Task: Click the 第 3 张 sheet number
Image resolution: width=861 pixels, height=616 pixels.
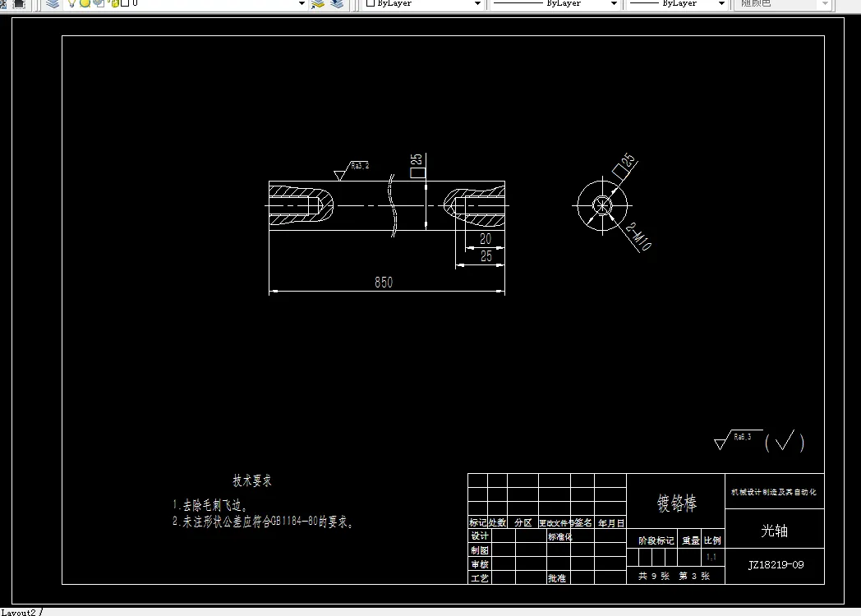Action: 694,576
